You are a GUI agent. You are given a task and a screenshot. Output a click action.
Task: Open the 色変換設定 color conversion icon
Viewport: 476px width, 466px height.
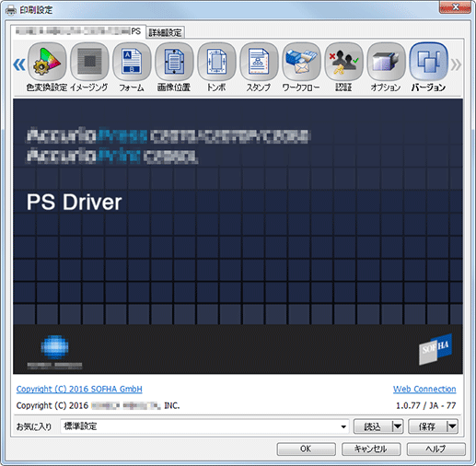(x=47, y=62)
